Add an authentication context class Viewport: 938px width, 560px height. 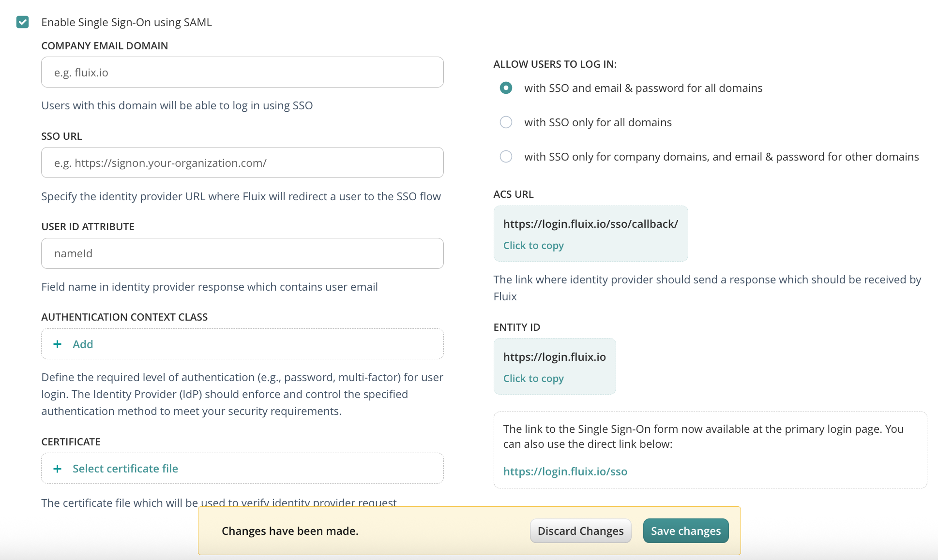coord(83,344)
